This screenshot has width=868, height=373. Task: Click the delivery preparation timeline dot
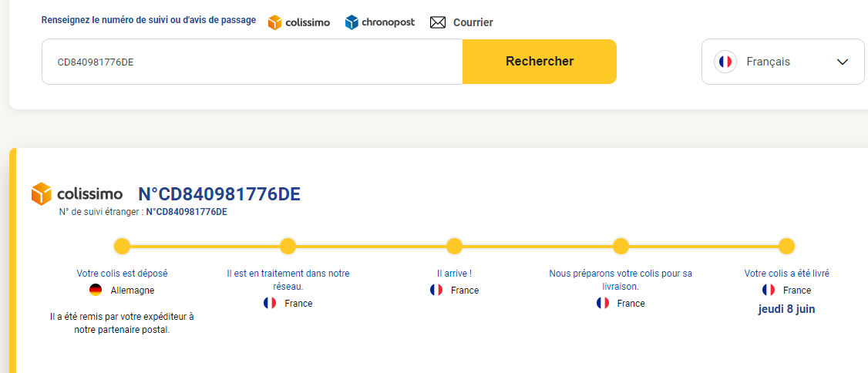click(x=621, y=247)
